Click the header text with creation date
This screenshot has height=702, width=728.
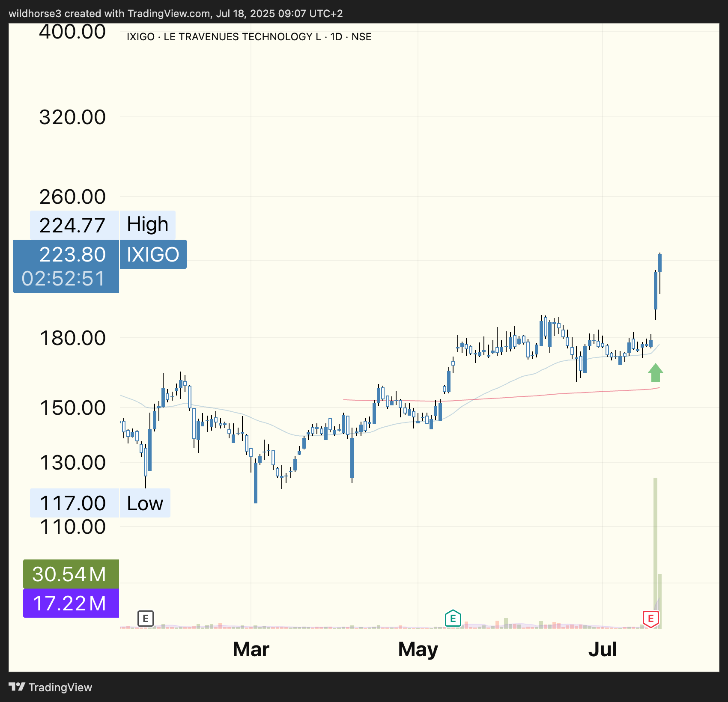click(176, 13)
